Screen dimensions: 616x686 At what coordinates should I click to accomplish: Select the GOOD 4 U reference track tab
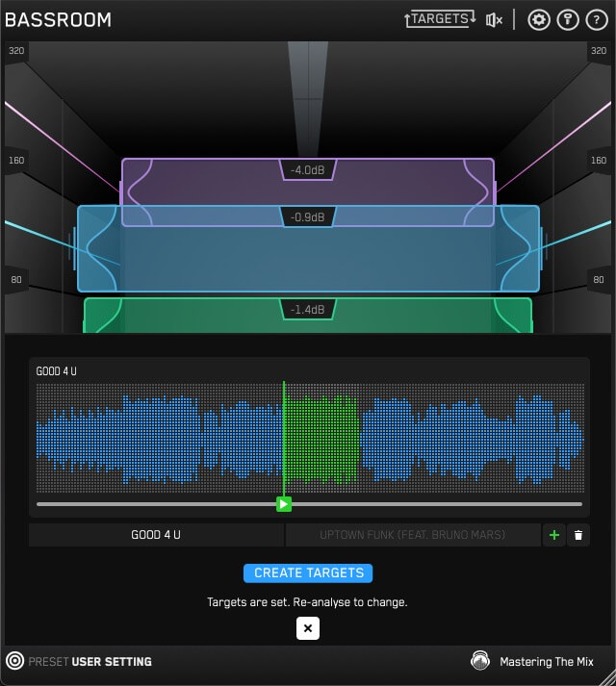pyautogui.click(x=156, y=535)
